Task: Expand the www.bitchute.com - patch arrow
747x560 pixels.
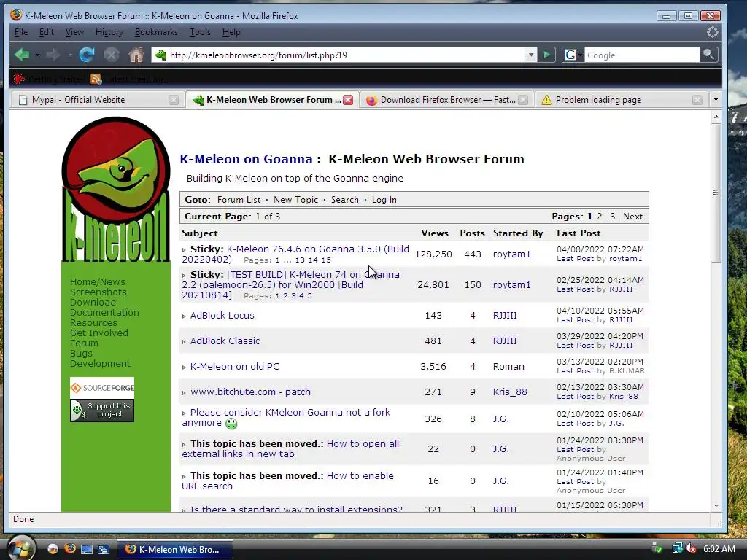Action: (x=184, y=393)
